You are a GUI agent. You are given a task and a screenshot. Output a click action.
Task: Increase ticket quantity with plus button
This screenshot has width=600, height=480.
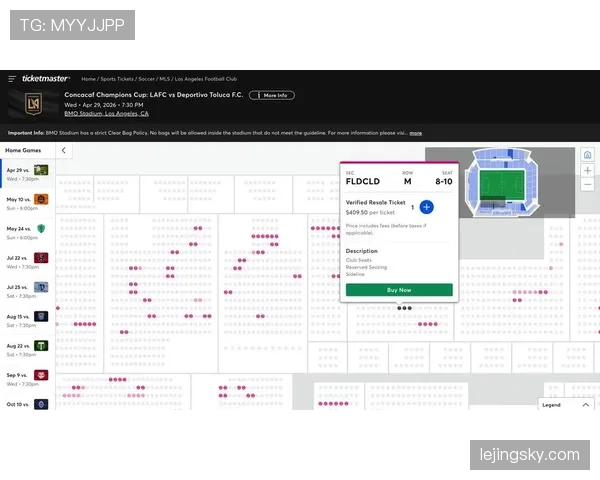426,207
